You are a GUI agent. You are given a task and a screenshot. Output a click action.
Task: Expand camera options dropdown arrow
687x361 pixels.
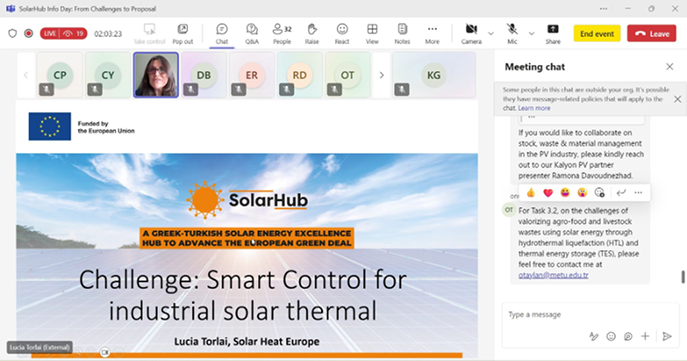(491, 33)
